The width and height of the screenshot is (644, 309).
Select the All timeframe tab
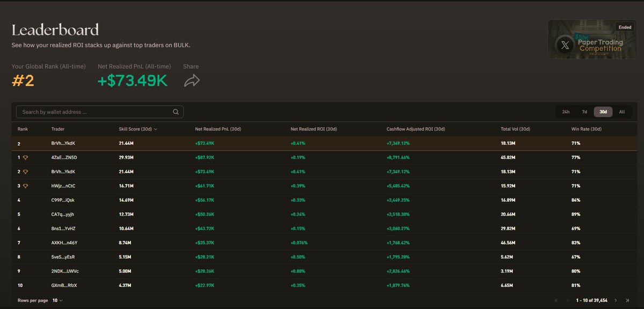tap(622, 112)
